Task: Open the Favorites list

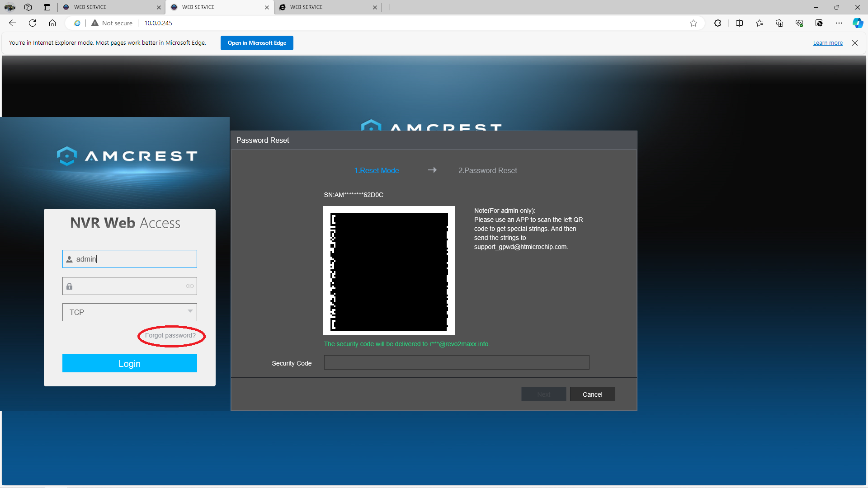Action: point(759,23)
